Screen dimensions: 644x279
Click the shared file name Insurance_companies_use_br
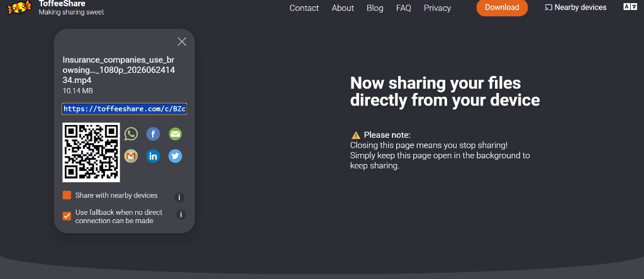119,70
